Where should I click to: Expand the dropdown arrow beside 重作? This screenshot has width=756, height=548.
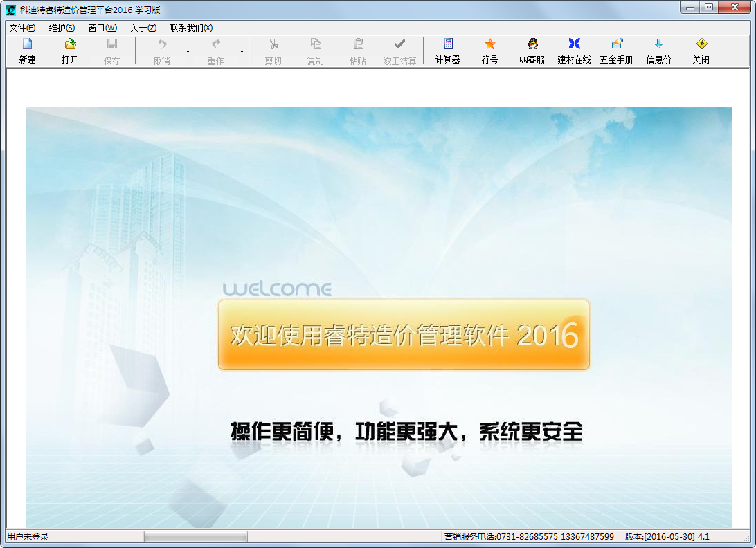242,51
